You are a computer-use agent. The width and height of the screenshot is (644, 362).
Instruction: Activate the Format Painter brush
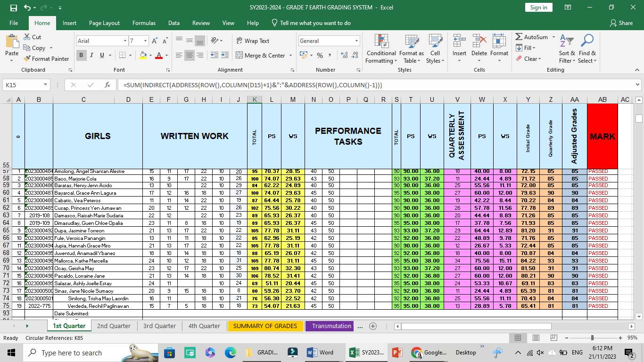point(46,59)
